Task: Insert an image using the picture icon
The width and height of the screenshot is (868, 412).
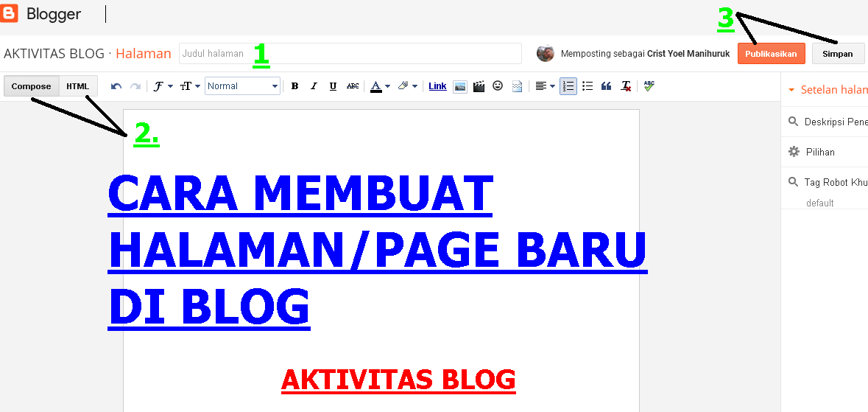Action: pos(459,86)
